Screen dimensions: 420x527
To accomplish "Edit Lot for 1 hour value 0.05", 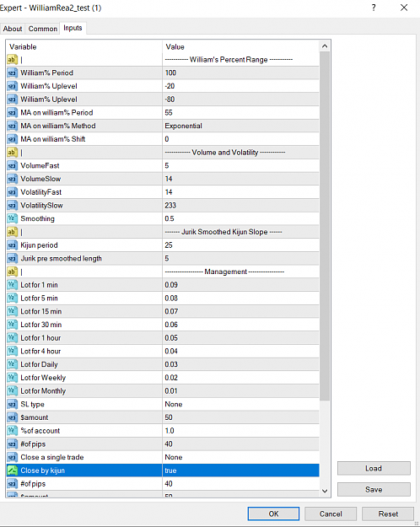I will 240,338.
